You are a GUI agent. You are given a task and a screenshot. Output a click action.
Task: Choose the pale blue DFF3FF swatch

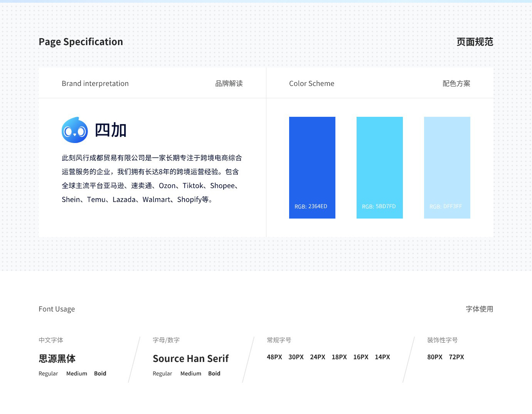[x=447, y=167]
